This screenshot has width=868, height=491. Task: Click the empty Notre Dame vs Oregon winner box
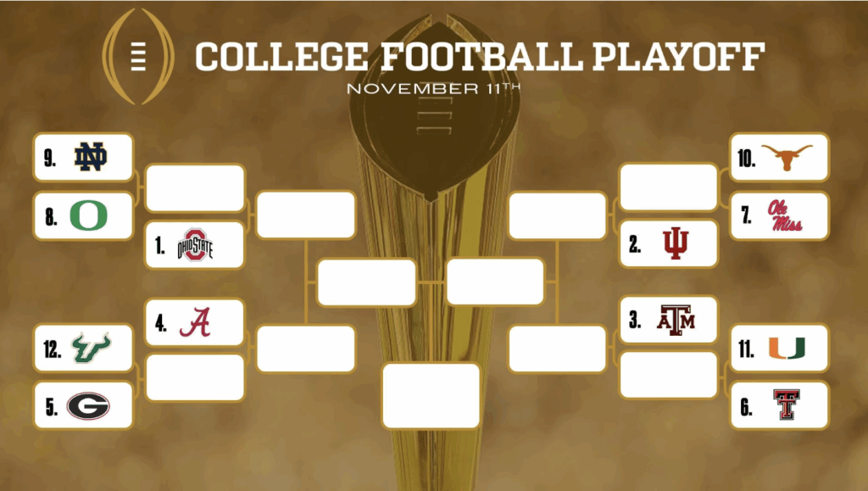(195, 188)
